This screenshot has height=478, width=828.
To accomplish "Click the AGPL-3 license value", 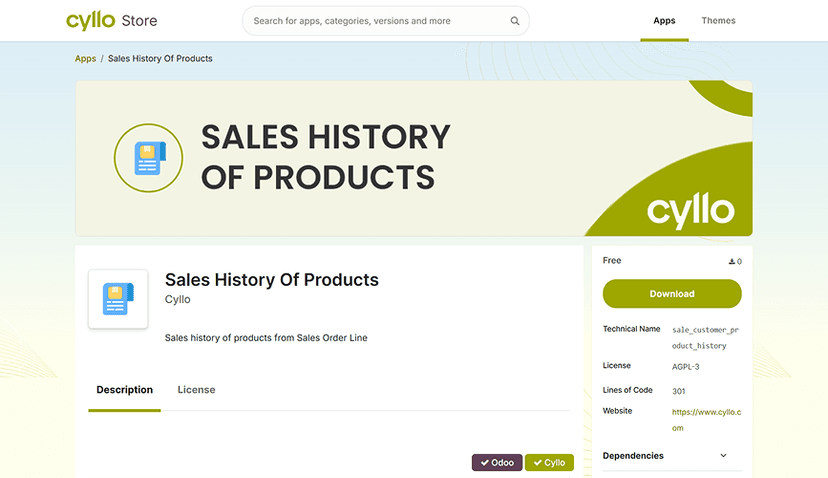I will click(685, 367).
